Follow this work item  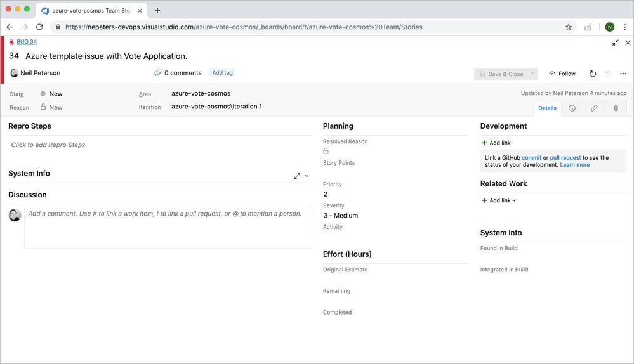pyautogui.click(x=562, y=74)
